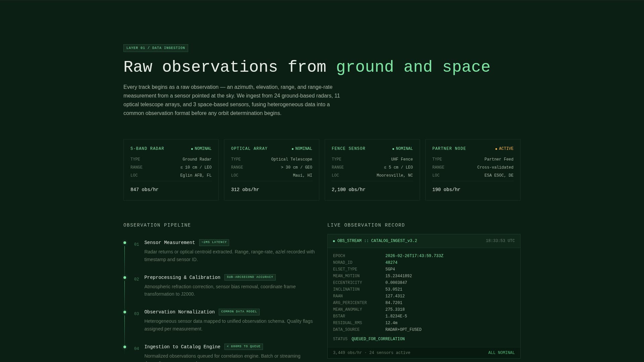This screenshot has height=362, width=644.
Task: Toggle the NOMINAL state on S-BAND RADAR
Action: coord(203,148)
